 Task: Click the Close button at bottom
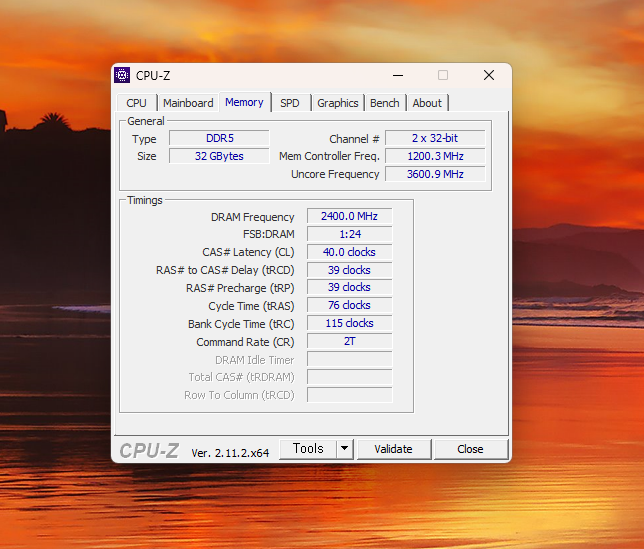[x=470, y=449]
